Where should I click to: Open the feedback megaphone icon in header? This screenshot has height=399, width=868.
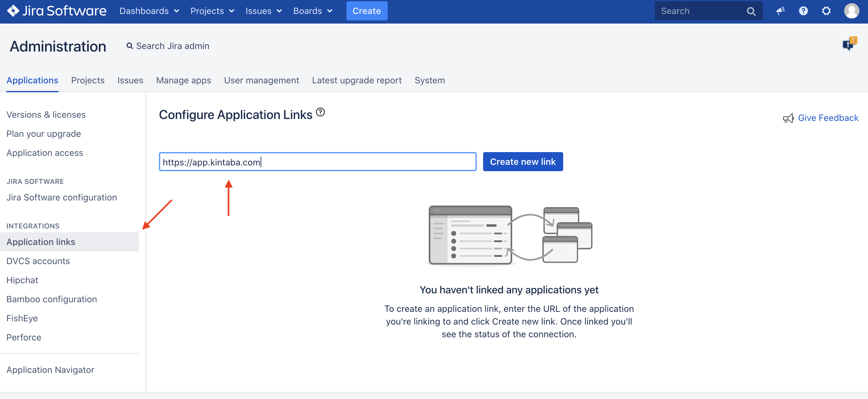point(780,11)
